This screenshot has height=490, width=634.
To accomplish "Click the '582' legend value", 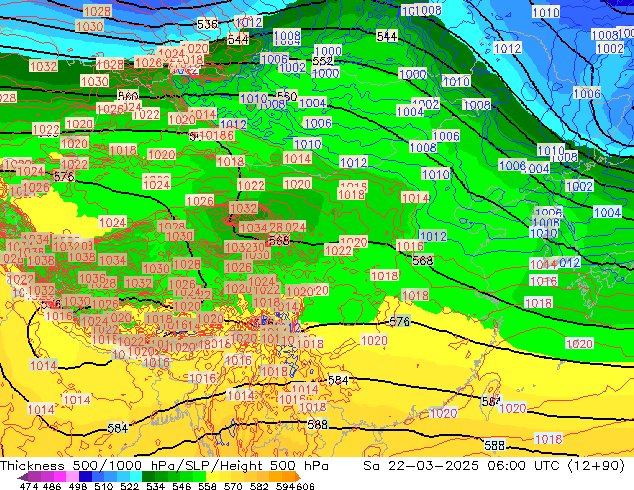I will click(259, 486).
